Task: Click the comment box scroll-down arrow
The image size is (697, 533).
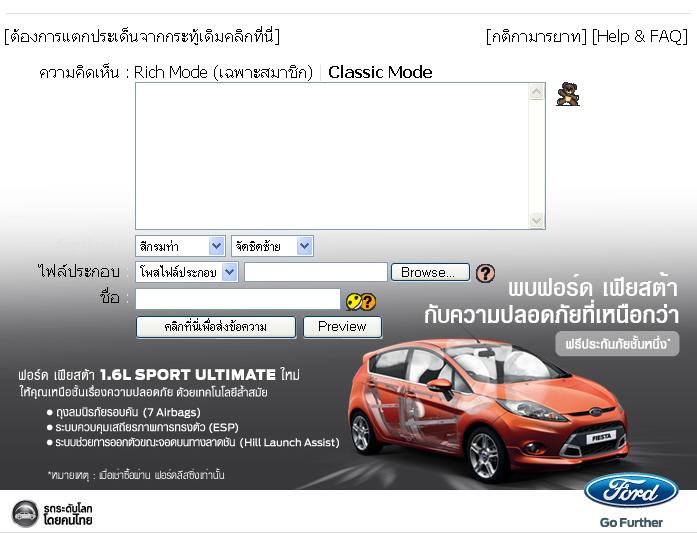Action: pyautogui.click(x=537, y=220)
